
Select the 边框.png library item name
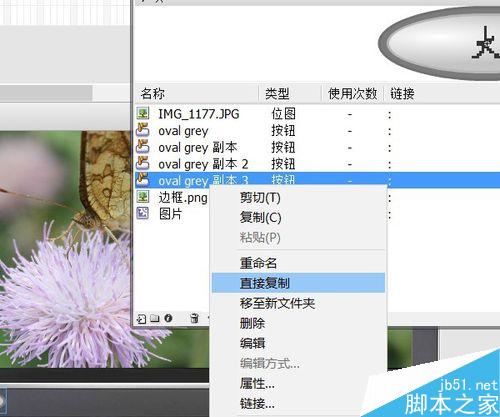pos(183,198)
